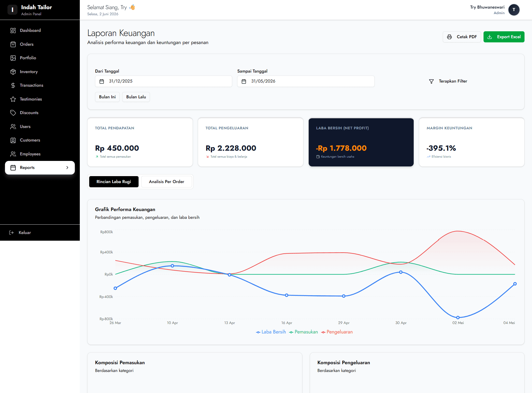532x393 pixels.
Task: Click the Discounts tag icon
Action: [x=13, y=113]
